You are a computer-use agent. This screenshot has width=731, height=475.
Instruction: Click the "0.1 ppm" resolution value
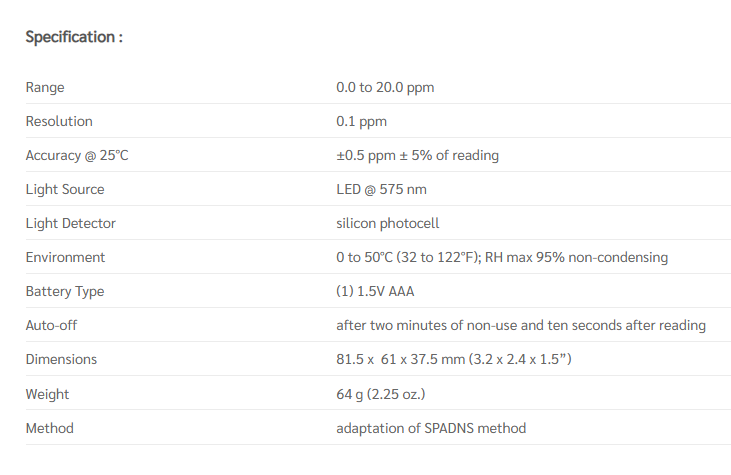[x=361, y=122]
